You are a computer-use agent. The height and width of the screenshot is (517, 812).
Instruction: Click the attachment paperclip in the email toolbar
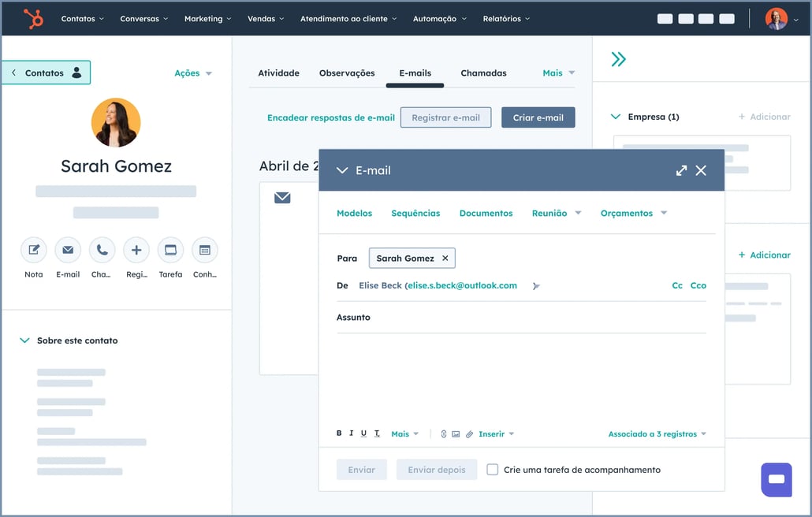click(470, 433)
